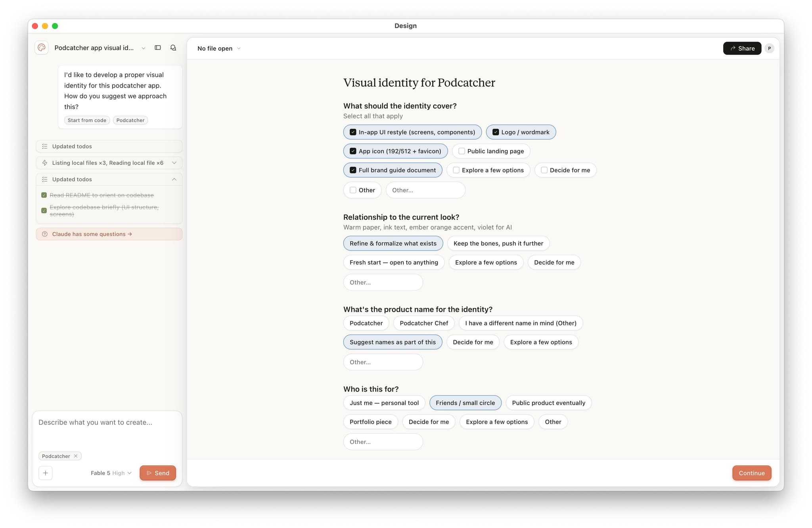Image resolution: width=812 pixels, height=528 pixels.
Task: Click the question icon in Claude's questions banner
Action: coord(45,234)
